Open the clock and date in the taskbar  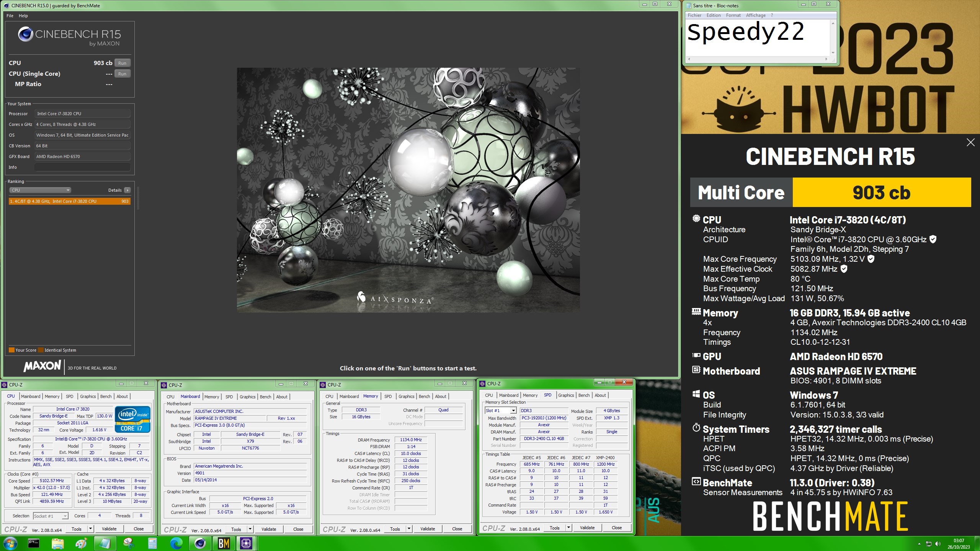(x=959, y=544)
